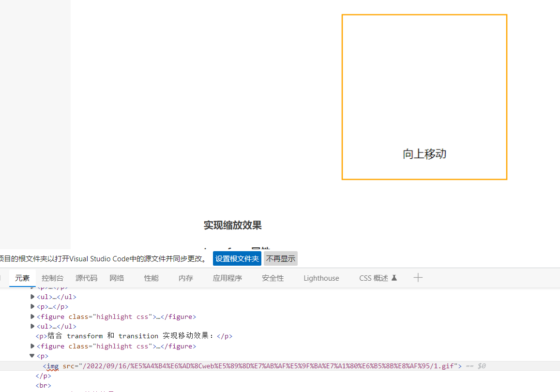Screen dimensions: 560x392
Task: Click the 向上移动 text in the orange box
Action: point(424,154)
